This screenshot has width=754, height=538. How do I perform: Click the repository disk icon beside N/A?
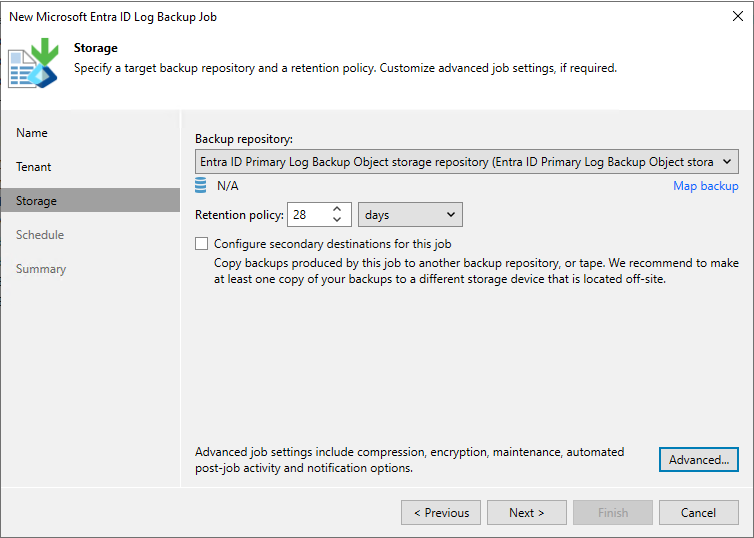pyautogui.click(x=201, y=185)
